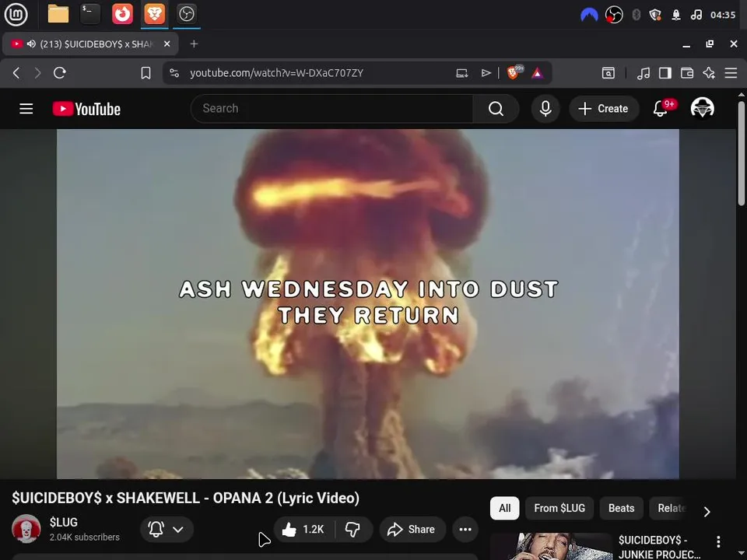Open the Files folder launcher
The height and width of the screenshot is (560, 747).
click(x=58, y=14)
